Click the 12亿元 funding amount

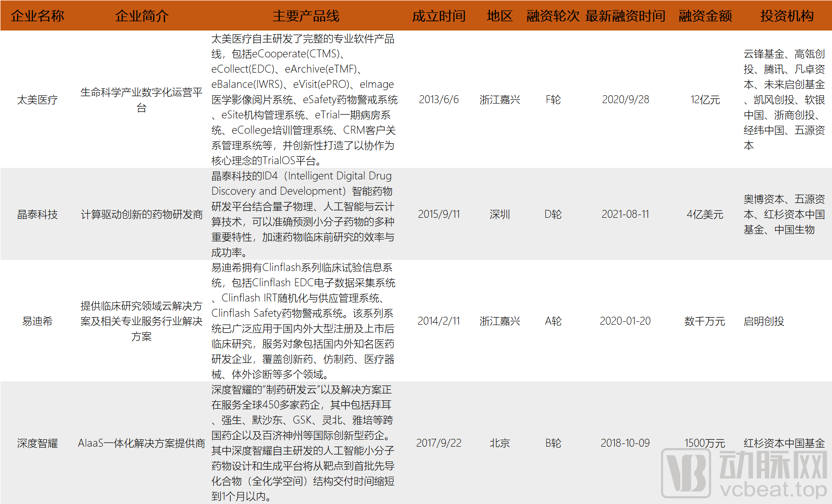tap(705, 100)
